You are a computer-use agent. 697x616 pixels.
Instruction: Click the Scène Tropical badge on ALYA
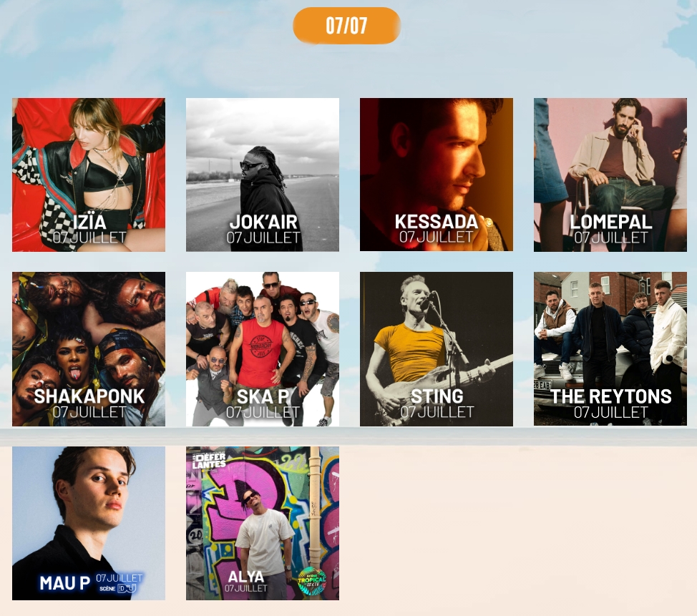(311, 582)
